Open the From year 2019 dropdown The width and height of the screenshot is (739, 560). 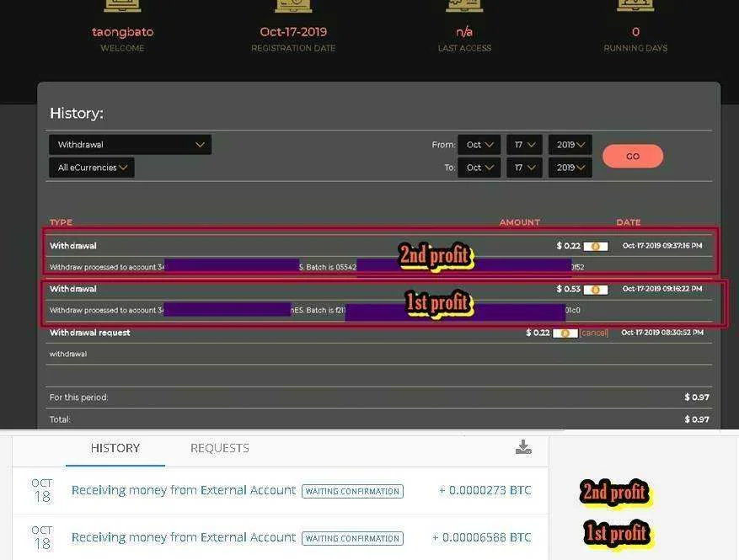point(570,145)
